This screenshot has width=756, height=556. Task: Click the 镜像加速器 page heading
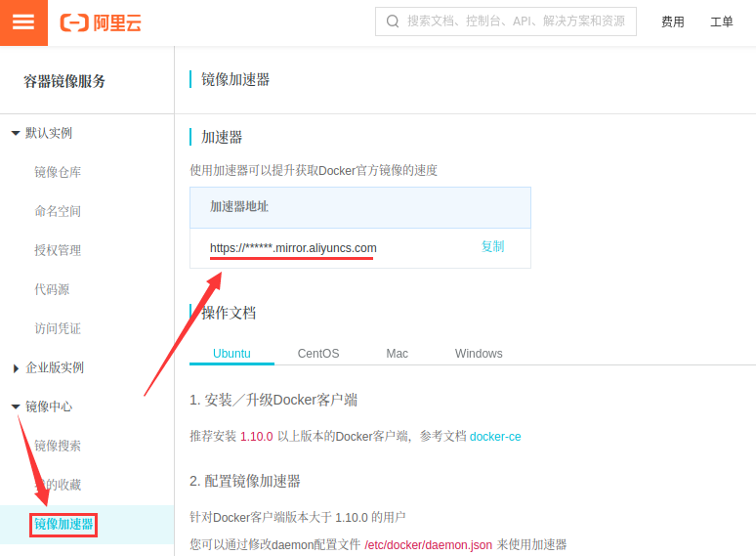tap(235, 79)
